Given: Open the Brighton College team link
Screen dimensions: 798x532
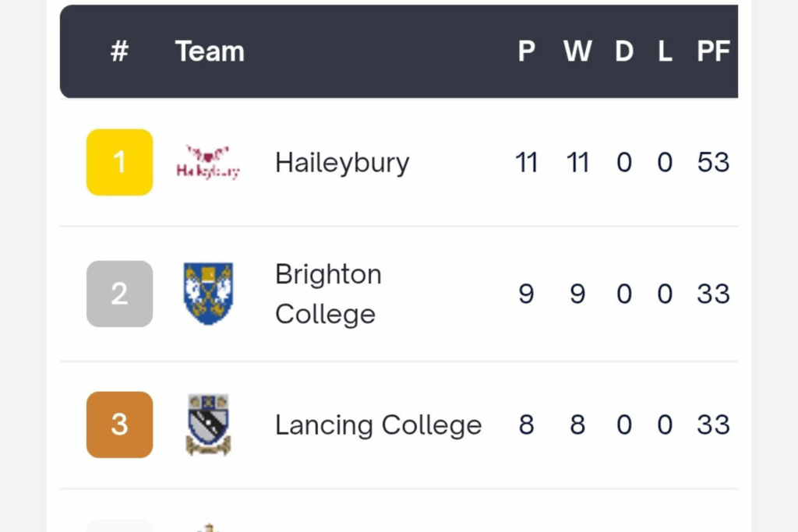Looking at the screenshot, I should pos(328,294).
